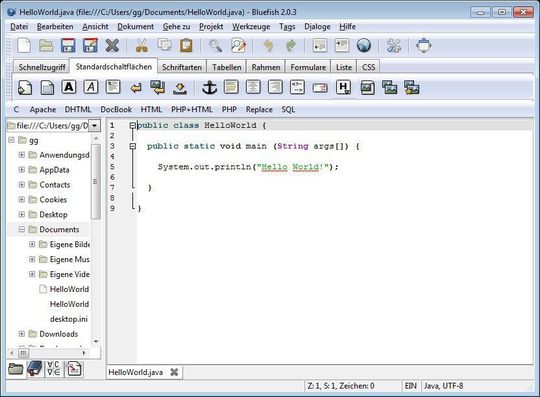
Task: Open the SQL custom menu
Action: pyautogui.click(x=288, y=109)
